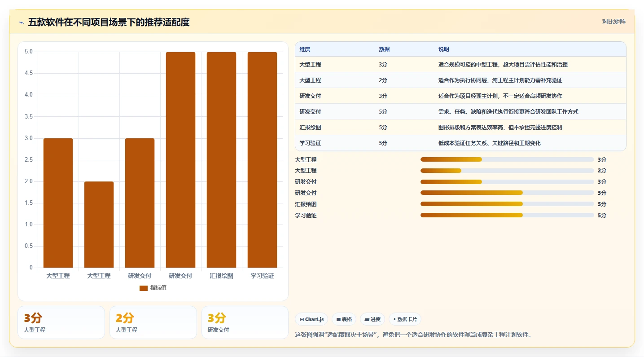644x357 pixels.
Task: Select the 进度 chip
Action: click(372, 319)
